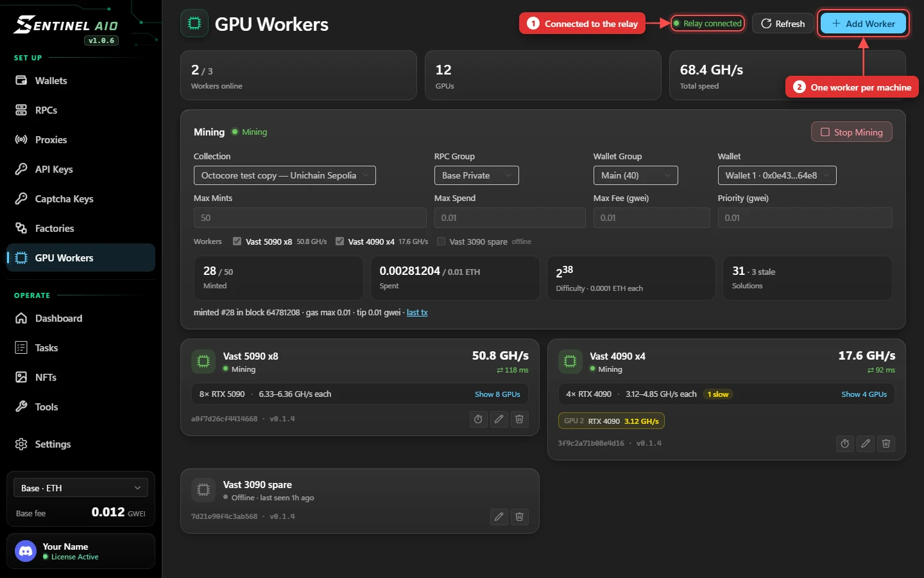924x578 pixels.
Task: Click the Factories icon in the sidebar
Action: [21, 229]
